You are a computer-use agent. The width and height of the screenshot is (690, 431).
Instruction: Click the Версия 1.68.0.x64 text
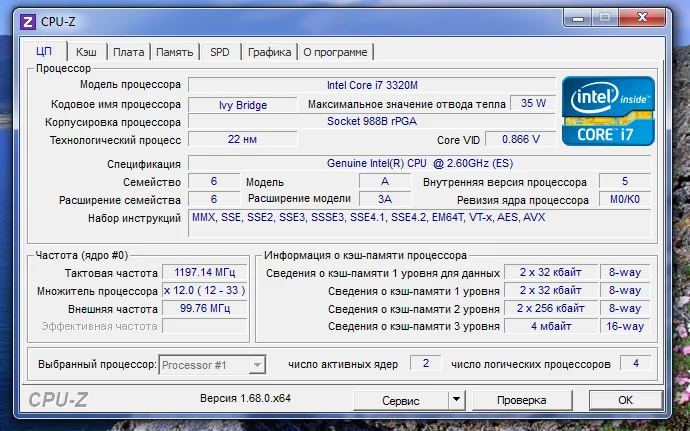245,398
